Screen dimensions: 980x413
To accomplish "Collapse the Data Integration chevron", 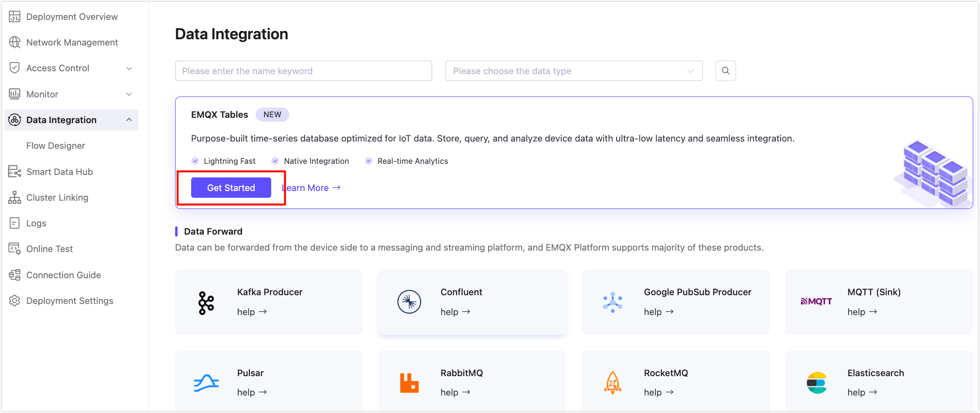I will click(x=129, y=120).
